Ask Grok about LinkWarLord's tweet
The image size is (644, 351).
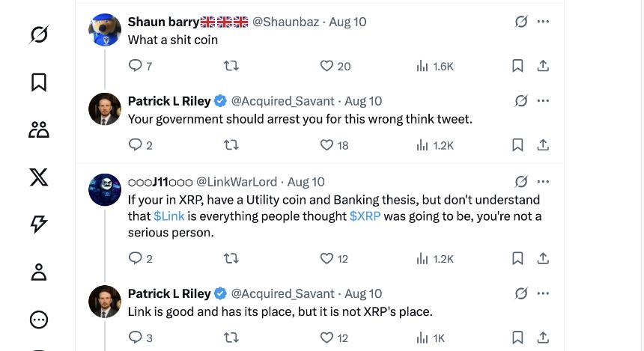[x=521, y=181]
